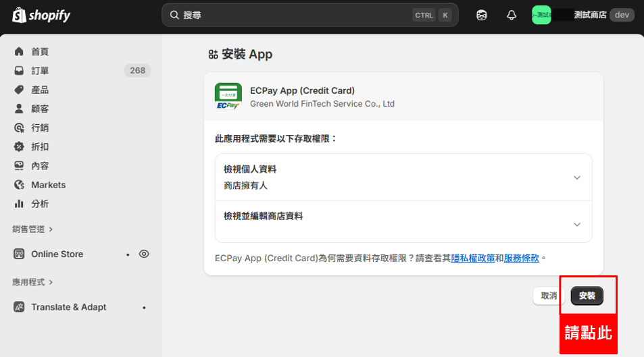The height and width of the screenshot is (357, 644).
Task: Click the Shopify logo in header
Action: (x=41, y=16)
